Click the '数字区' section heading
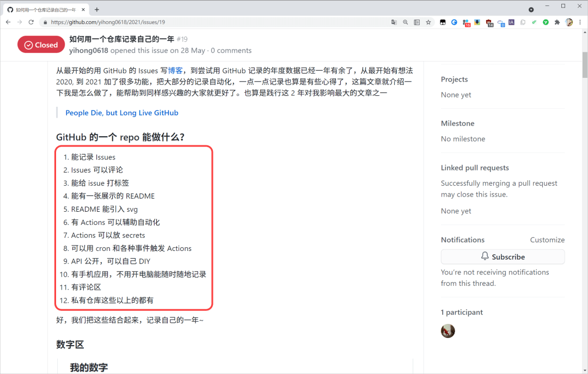Viewport: 588px width, 374px height. click(x=70, y=345)
